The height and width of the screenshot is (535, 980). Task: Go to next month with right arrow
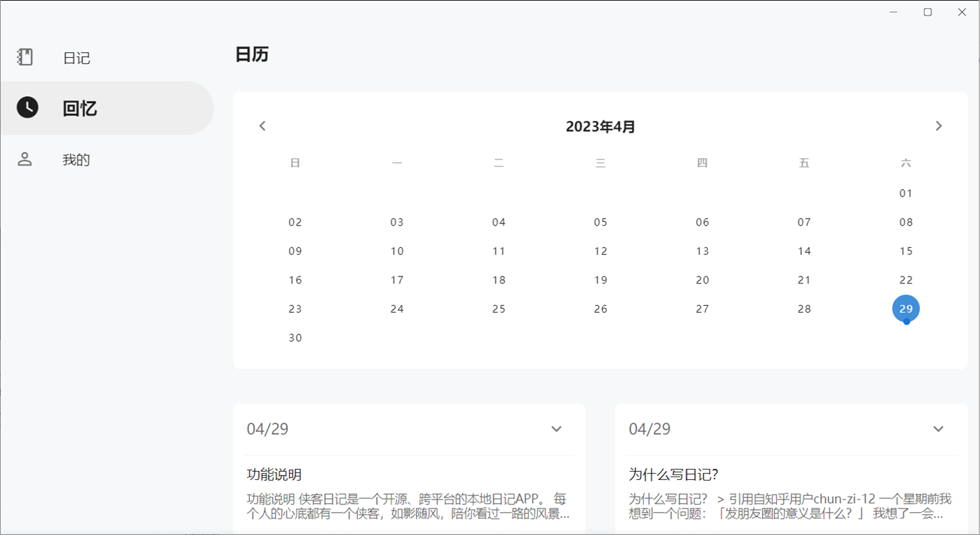(938, 126)
